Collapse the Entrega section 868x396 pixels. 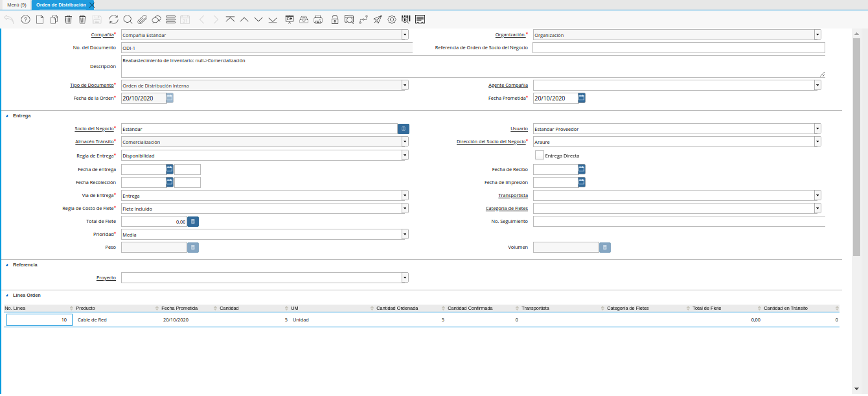tap(7, 116)
